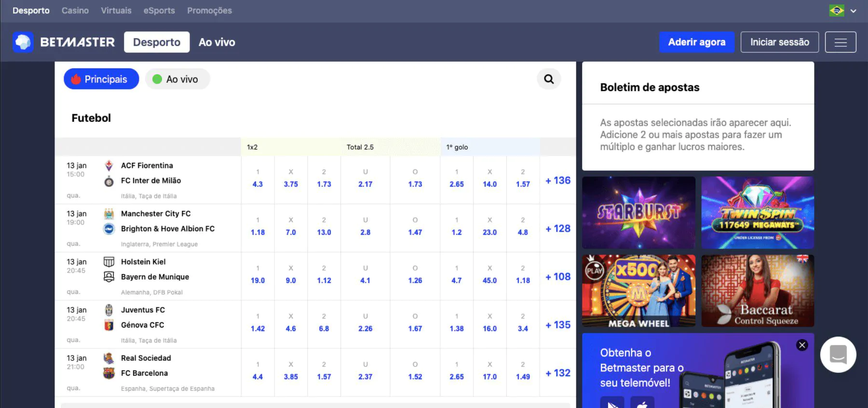868x408 pixels.
Task: Open the live chat bubble icon
Action: click(838, 355)
